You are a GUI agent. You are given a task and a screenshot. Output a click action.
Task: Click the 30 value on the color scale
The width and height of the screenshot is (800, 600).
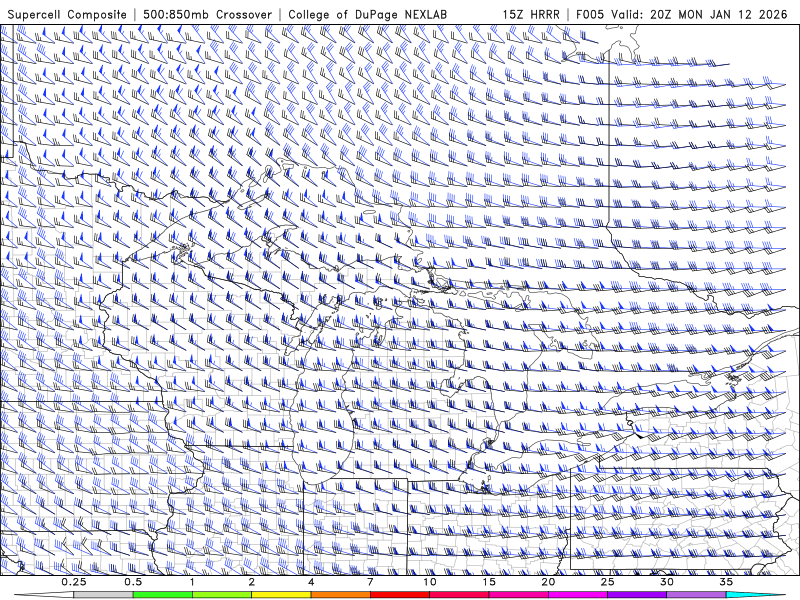point(667,582)
